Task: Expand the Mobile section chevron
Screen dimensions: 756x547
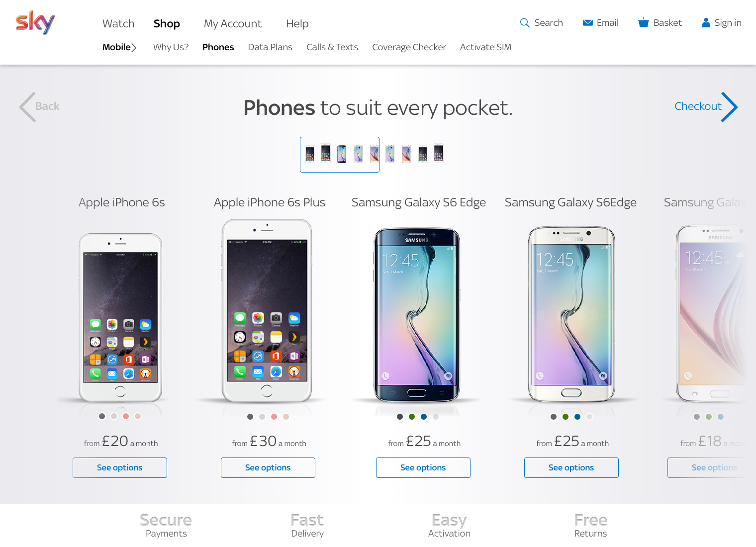Action: click(134, 48)
